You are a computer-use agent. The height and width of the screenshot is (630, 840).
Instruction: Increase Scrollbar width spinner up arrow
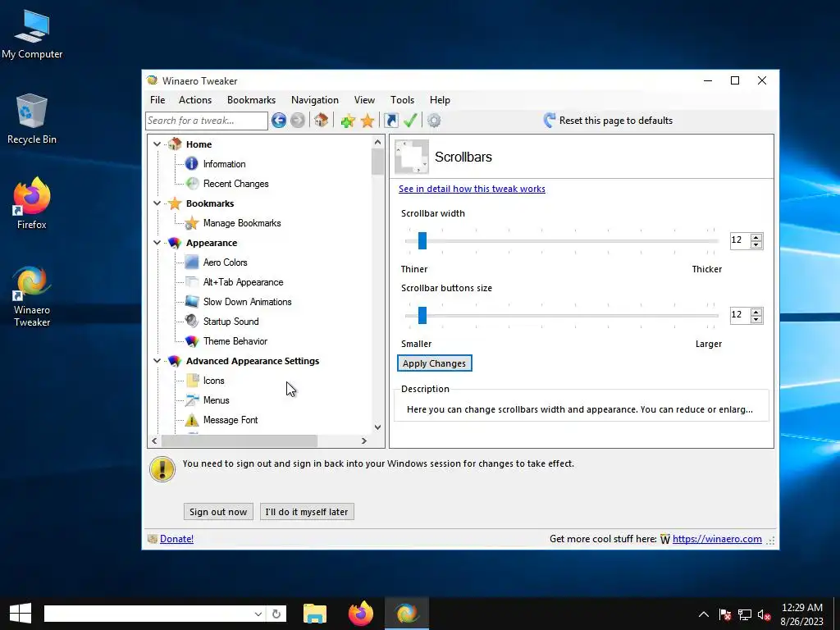point(756,237)
